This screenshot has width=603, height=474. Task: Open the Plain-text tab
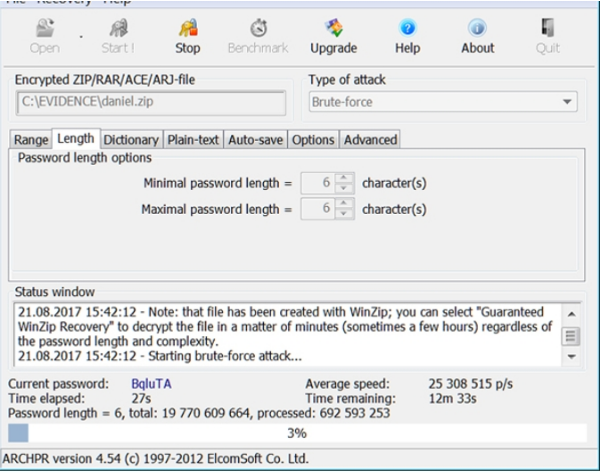pos(193,140)
